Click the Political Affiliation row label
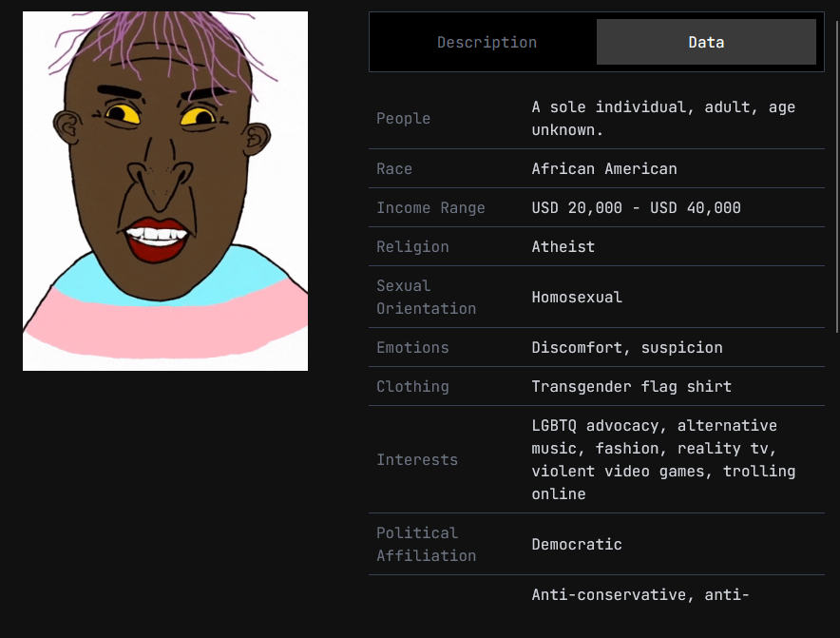 426,544
